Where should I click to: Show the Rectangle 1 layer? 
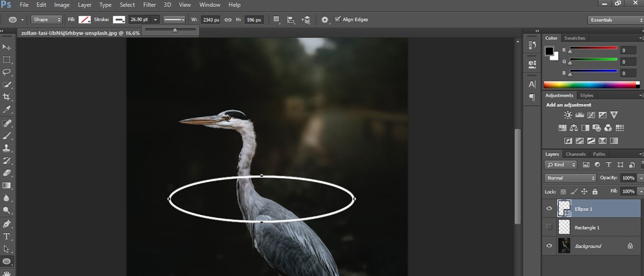click(549, 227)
